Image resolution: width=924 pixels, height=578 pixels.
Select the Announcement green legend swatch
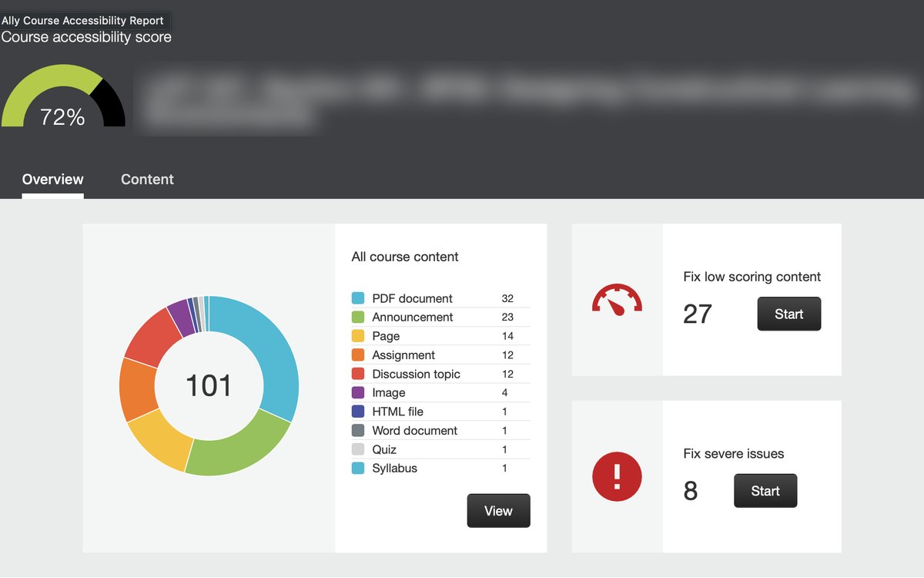(358, 317)
